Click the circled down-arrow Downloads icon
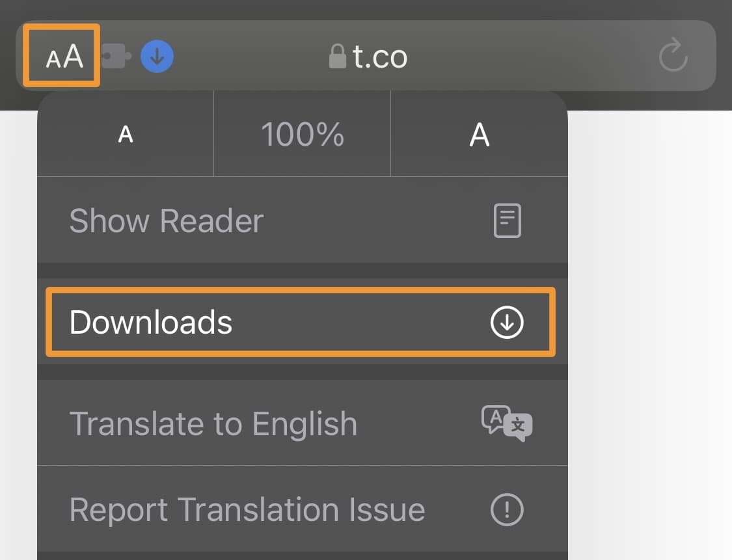This screenshot has height=560, width=732. tap(507, 323)
